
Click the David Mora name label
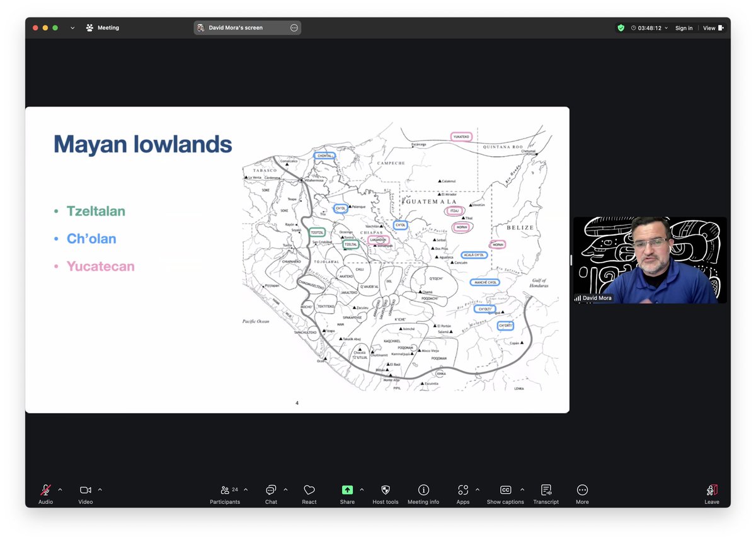(597, 298)
